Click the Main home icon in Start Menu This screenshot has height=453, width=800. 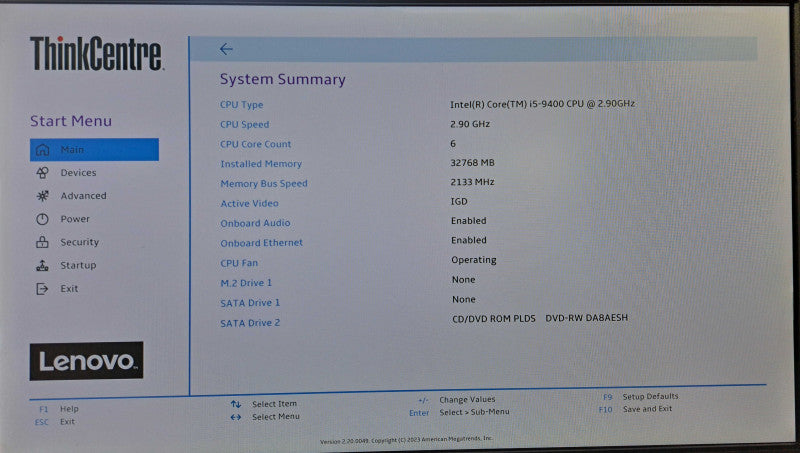[x=42, y=149]
